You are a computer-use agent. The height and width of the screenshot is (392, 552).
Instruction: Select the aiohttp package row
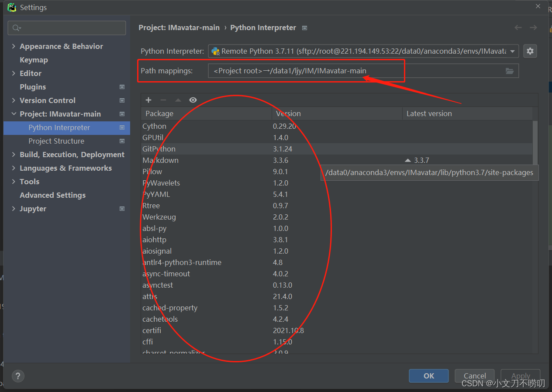337,240
